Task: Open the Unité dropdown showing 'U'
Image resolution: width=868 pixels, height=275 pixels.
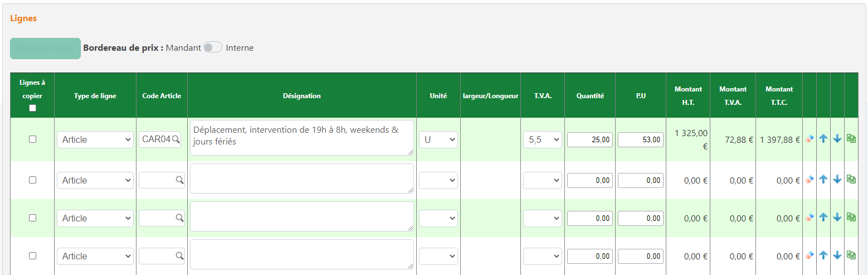Action: (438, 140)
